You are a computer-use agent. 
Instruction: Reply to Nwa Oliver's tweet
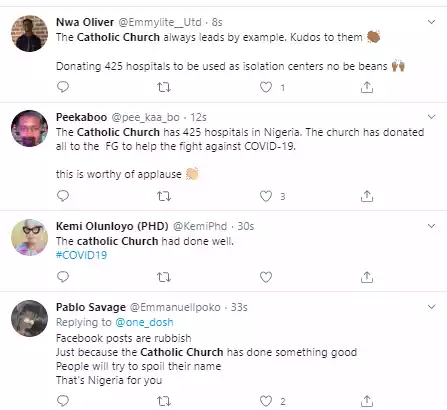(x=63, y=87)
